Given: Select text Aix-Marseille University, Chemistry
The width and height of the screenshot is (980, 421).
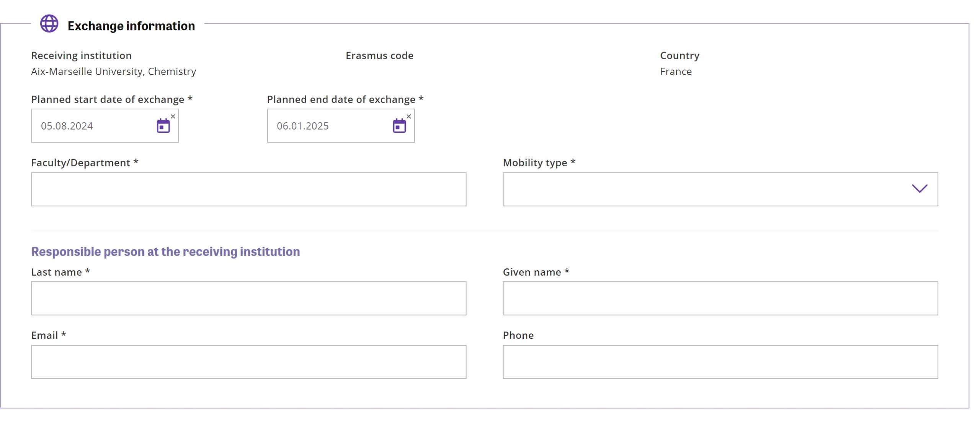Looking at the screenshot, I should tap(113, 72).
